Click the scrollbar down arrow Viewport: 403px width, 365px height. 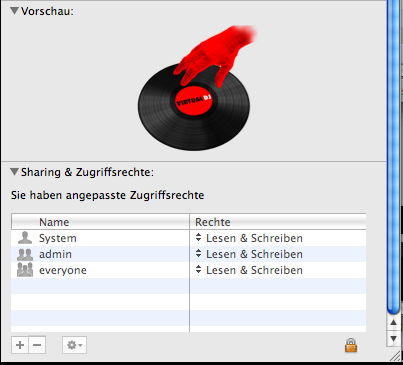(393, 338)
